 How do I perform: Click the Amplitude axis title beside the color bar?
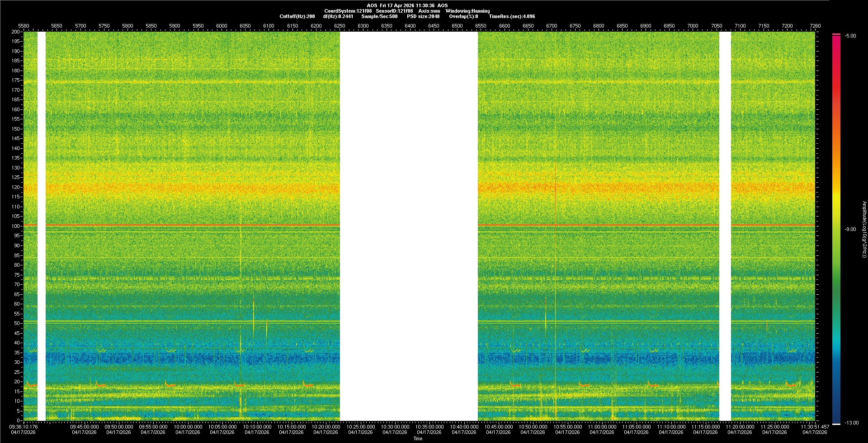point(864,229)
